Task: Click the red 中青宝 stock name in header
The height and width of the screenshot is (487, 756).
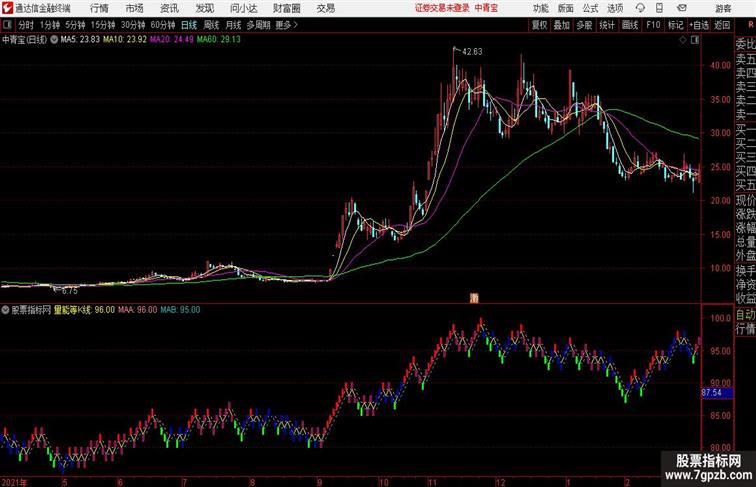Action: [x=486, y=8]
